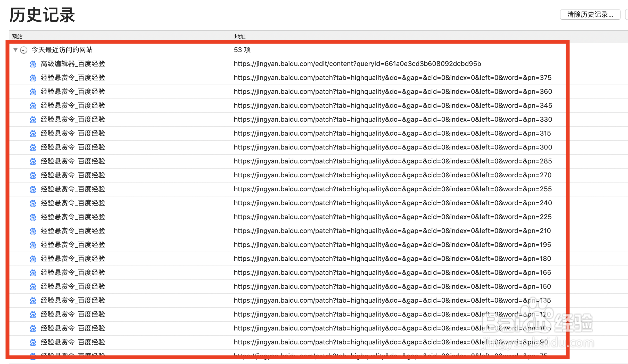Select the 经验悬赏令 title in pn=210 row
Image resolution: width=628 pixels, height=364 pixels.
coord(73,231)
